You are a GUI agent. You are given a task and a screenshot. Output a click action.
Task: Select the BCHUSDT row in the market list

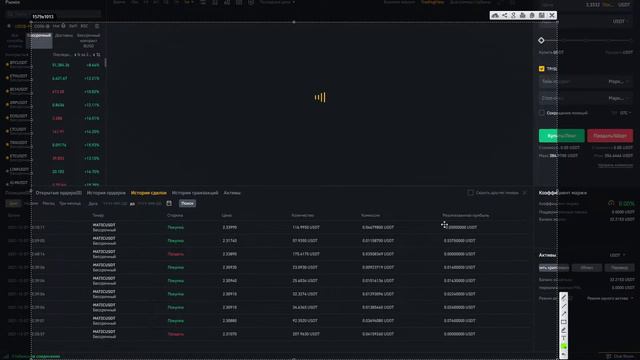(x=53, y=91)
